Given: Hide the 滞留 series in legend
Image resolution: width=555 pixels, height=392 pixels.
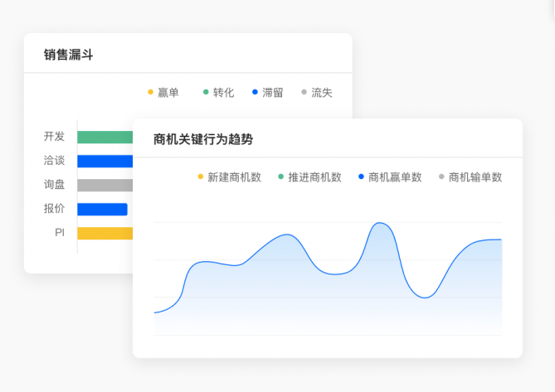Looking at the screenshot, I should [x=268, y=93].
